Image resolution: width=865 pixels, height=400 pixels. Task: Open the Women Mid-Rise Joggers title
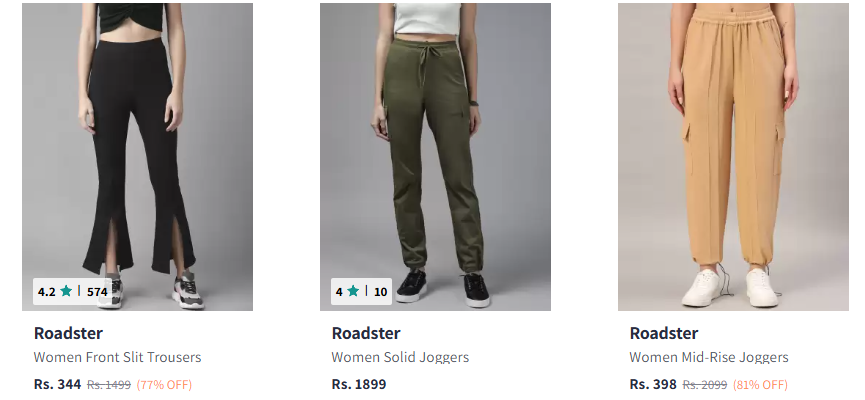coord(709,358)
